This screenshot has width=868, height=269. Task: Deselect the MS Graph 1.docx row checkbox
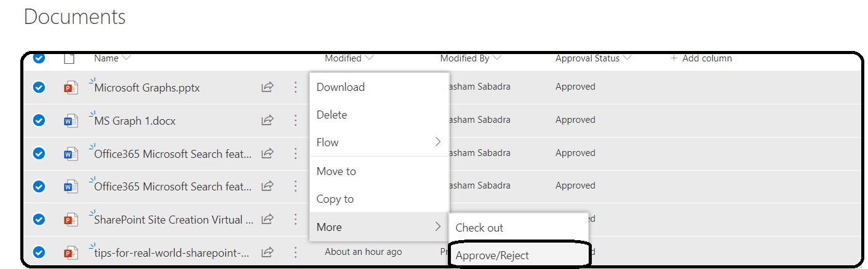click(39, 120)
